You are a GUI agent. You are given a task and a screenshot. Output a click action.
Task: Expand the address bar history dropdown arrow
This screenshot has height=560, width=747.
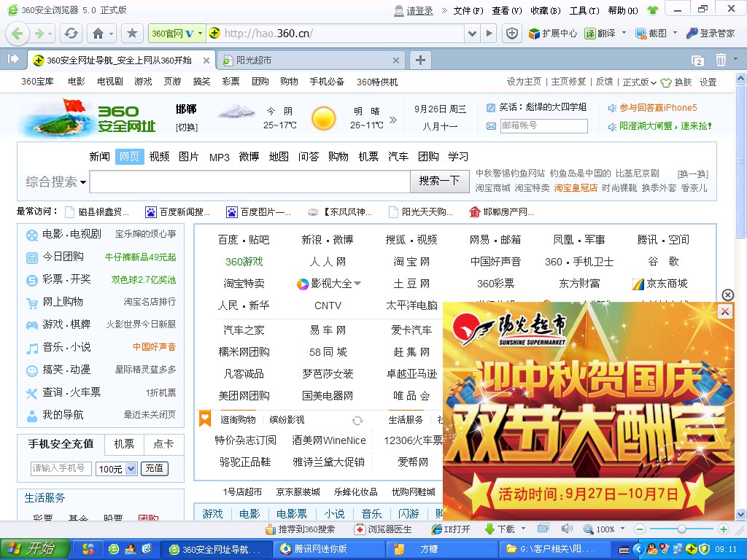(472, 34)
